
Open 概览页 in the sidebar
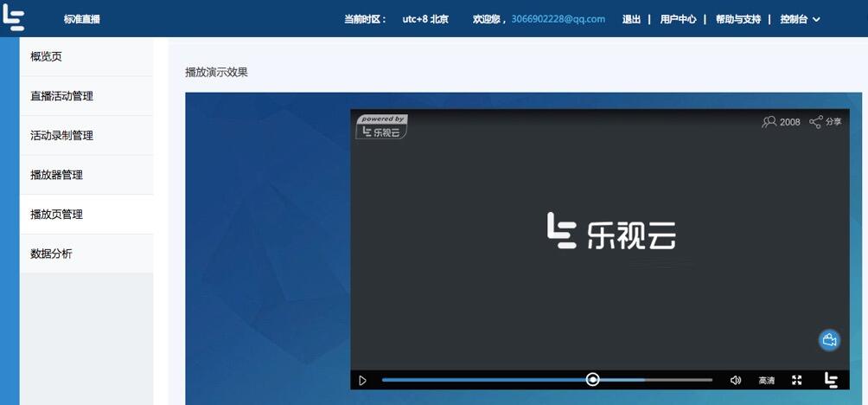coord(86,56)
